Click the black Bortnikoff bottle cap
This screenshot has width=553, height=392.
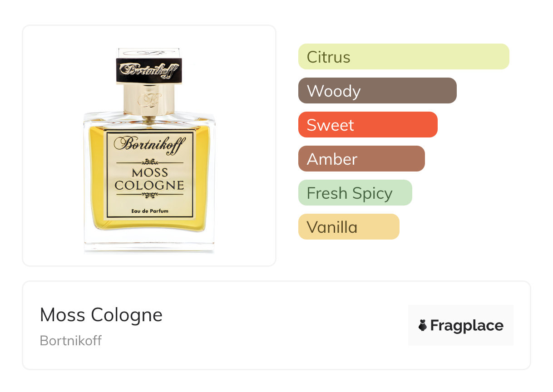(x=149, y=70)
